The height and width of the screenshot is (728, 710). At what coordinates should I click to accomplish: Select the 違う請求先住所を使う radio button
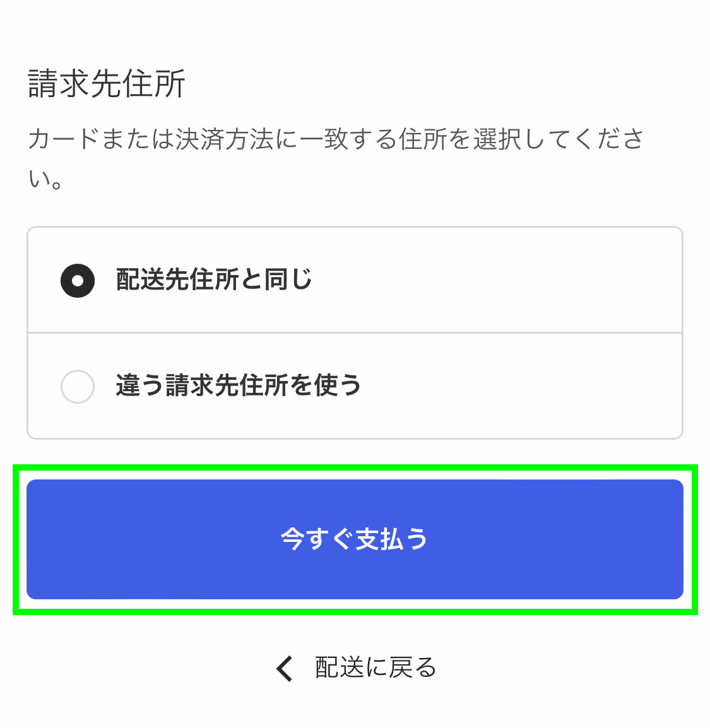click(x=78, y=386)
